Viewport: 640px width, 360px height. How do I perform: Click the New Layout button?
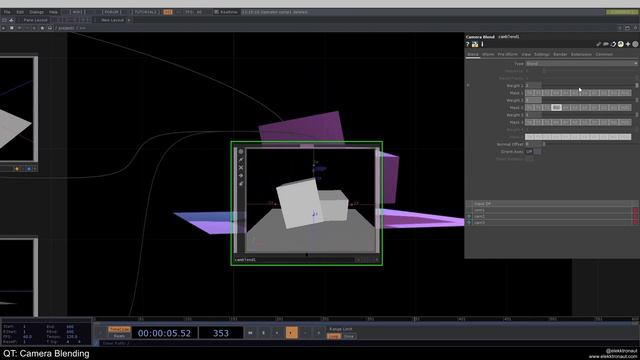tap(112, 20)
